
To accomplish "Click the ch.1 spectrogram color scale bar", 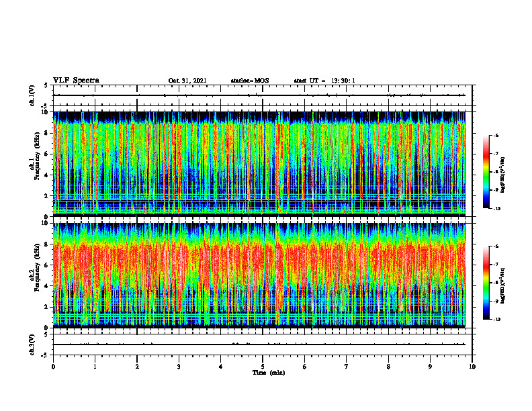I will coord(486,172).
